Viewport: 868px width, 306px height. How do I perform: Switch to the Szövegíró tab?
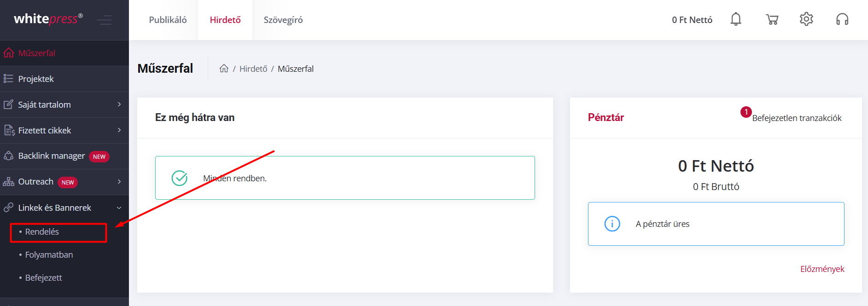[x=283, y=20]
